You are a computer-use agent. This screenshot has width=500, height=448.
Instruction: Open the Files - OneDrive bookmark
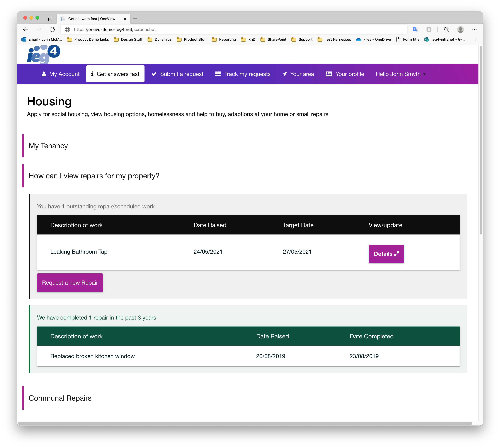point(374,39)
